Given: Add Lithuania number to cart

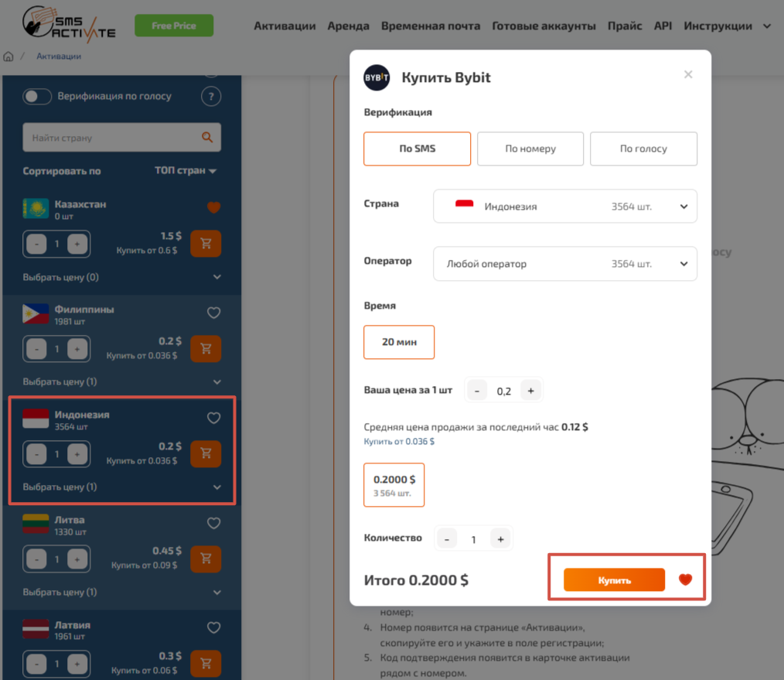Looking at the screenshot, I should [x=206, y=559].
